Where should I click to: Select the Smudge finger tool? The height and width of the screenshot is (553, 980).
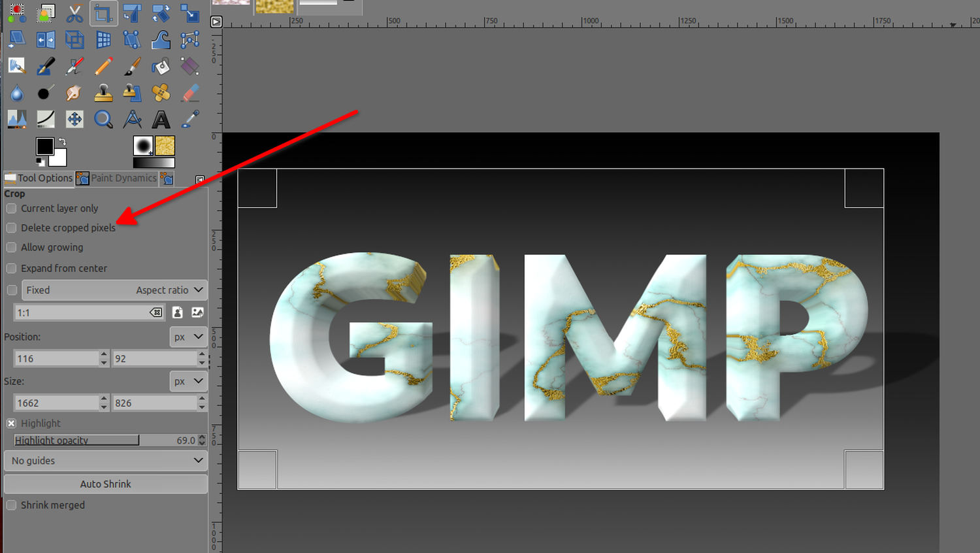click(74, 93)
